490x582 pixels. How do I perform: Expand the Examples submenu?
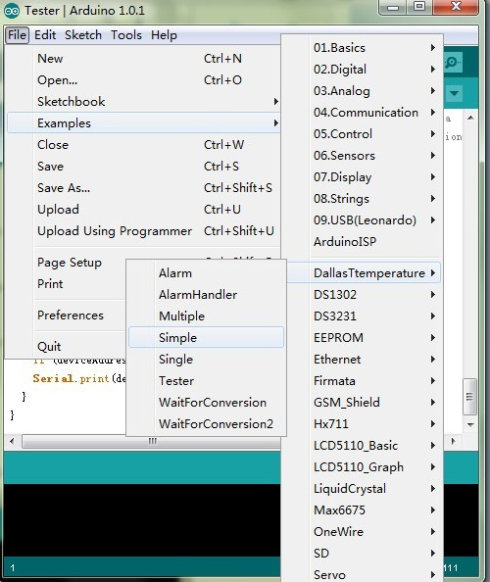144,123
